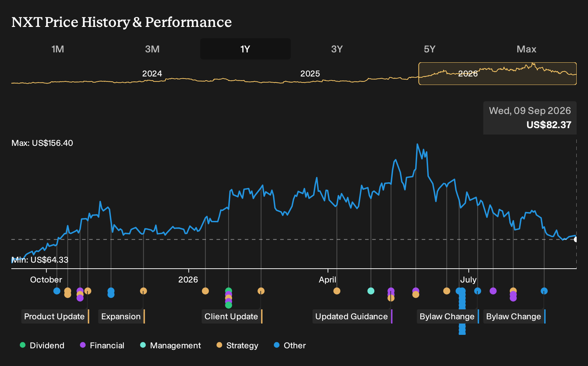This screenshot has width=588, height=366.
Task: Click the April axis label
Action: (x=328, y=280)
